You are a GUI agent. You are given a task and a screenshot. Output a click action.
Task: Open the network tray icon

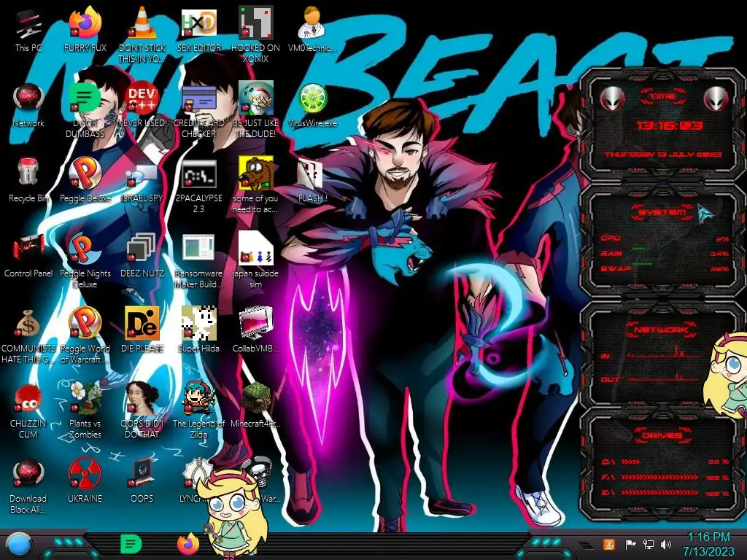point(648,544)
